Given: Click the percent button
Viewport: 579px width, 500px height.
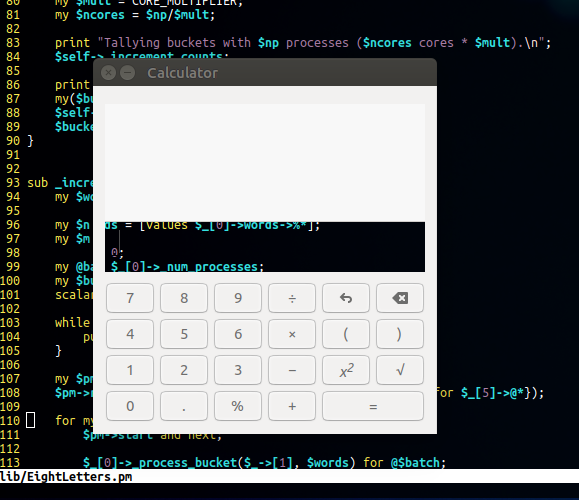Looking at the screenshot, I should (x=238, y=406).
